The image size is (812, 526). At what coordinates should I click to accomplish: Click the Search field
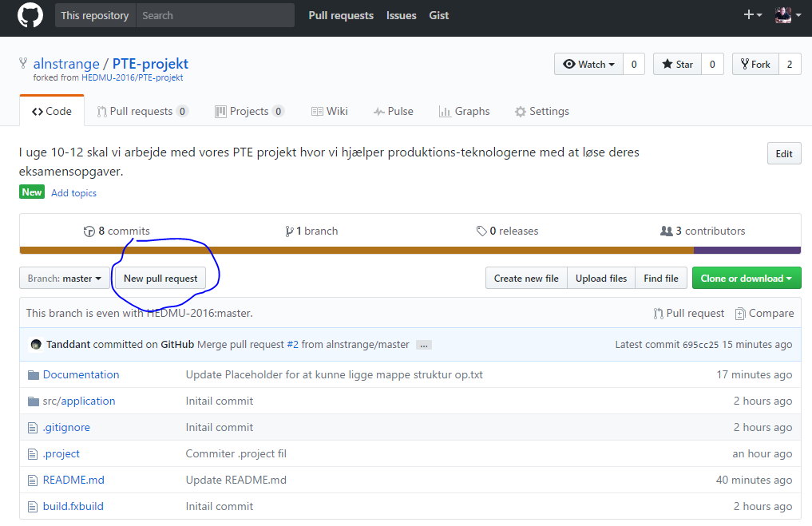(x=215, y=15)
